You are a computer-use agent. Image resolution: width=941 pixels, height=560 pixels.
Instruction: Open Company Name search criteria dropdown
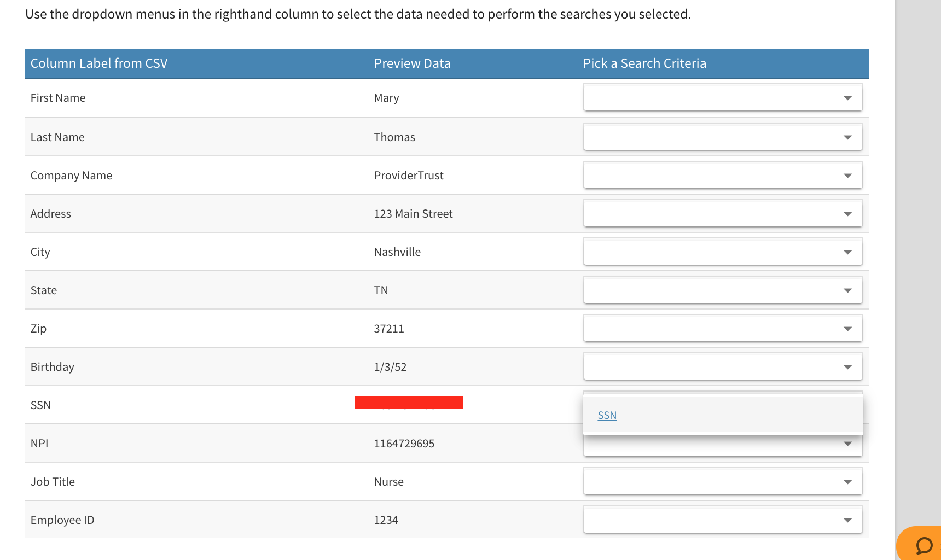723,176
